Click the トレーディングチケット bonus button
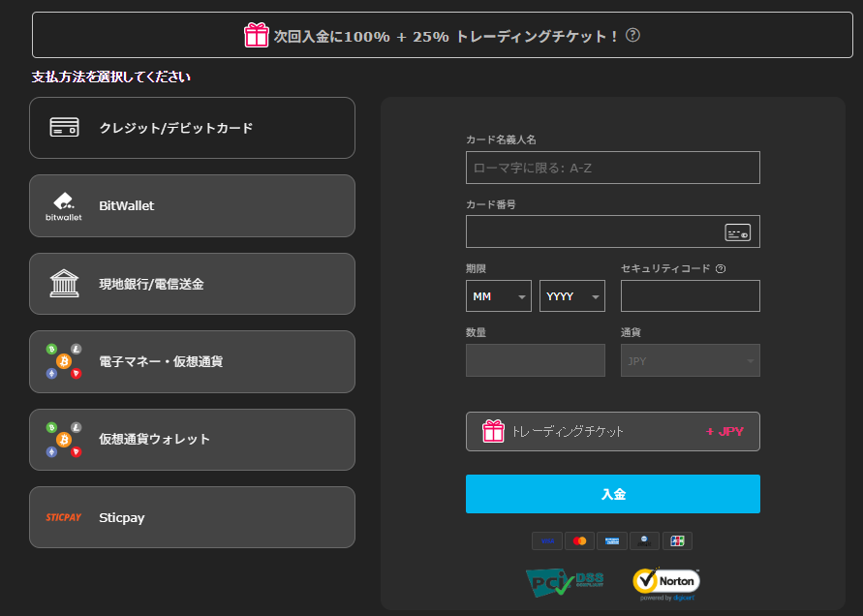Screen dimensions: 863x616 pos(612,432)
